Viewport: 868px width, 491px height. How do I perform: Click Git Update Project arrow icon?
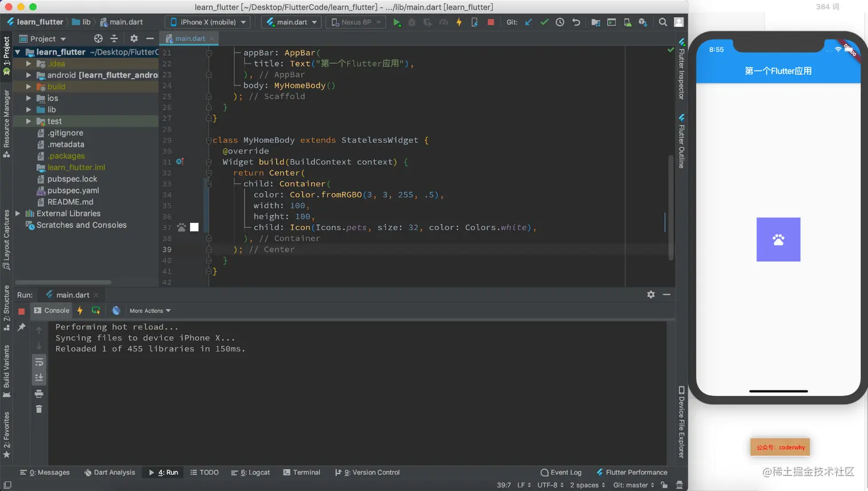528,22
